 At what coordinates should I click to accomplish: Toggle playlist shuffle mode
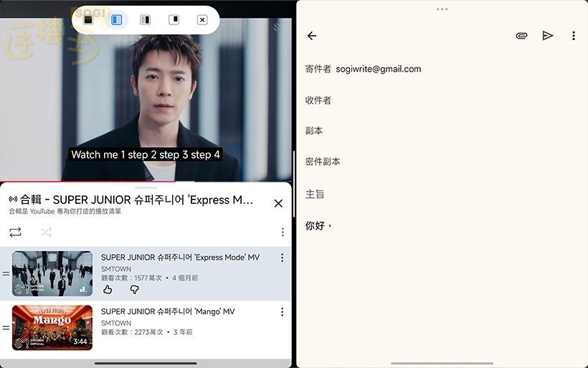click(46, 232)
